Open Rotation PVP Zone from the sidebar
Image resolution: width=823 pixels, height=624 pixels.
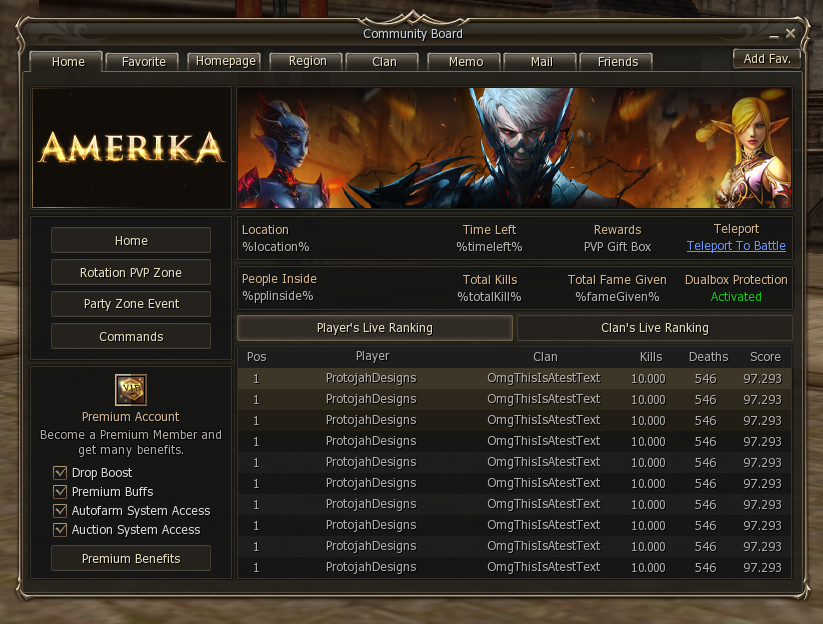pos(131,272)
